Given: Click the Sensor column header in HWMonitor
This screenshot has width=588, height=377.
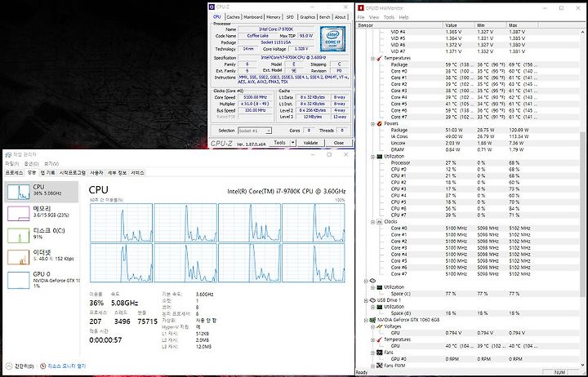Looking at the screenshot, I should (399, 25).
